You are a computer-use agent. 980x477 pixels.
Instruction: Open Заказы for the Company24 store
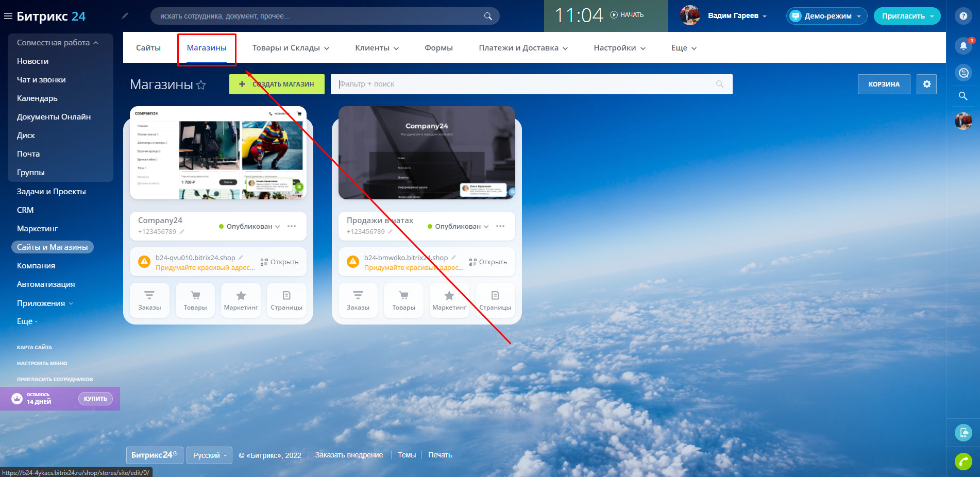149,300
